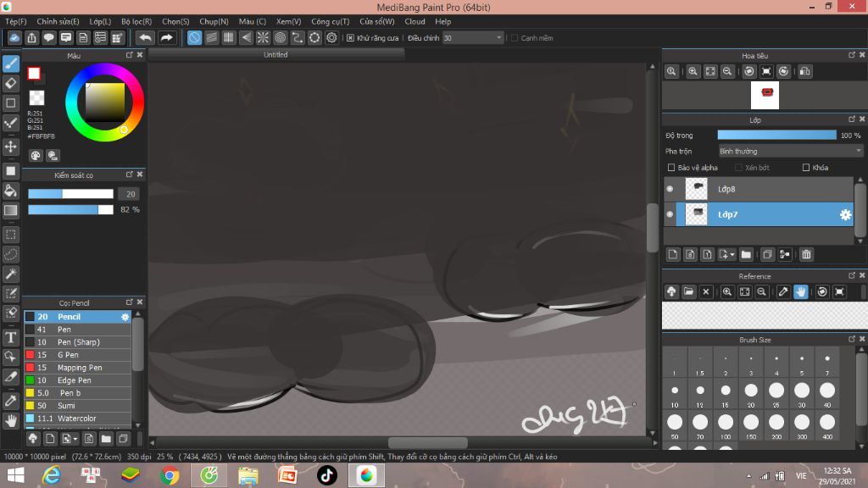868x488 pixels.
Task: Select the Pen brush in list
Action: click(x=77, y=330)
